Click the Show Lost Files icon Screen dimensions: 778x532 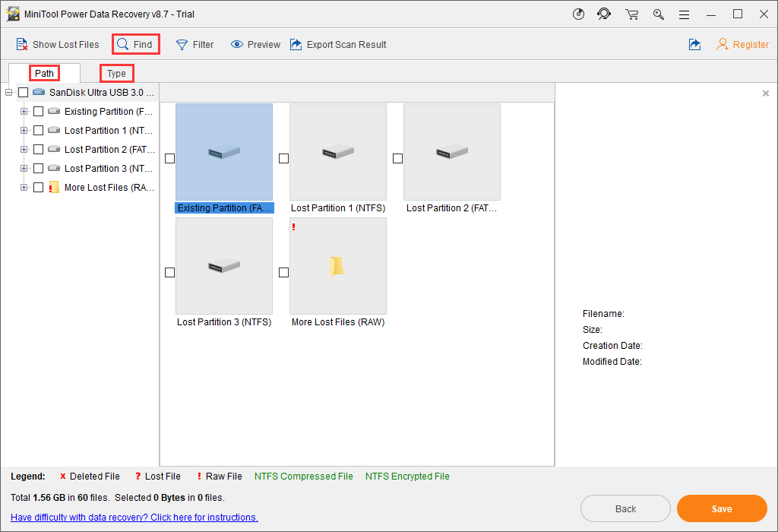coord(22,45)
